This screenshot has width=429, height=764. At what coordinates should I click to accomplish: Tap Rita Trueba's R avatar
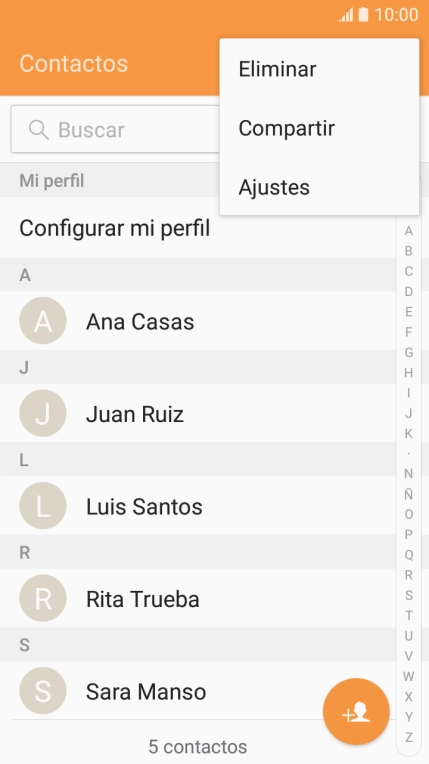coord(43,598)
